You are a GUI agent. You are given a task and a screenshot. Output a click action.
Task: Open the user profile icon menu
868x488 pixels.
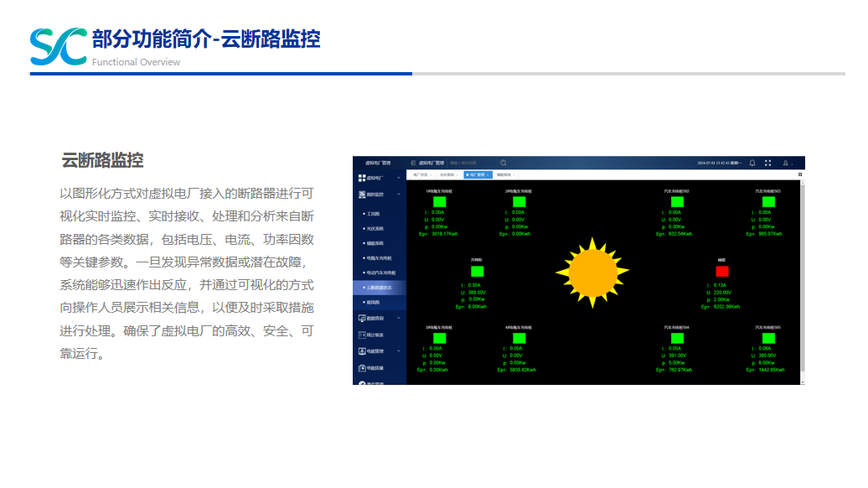786,163
